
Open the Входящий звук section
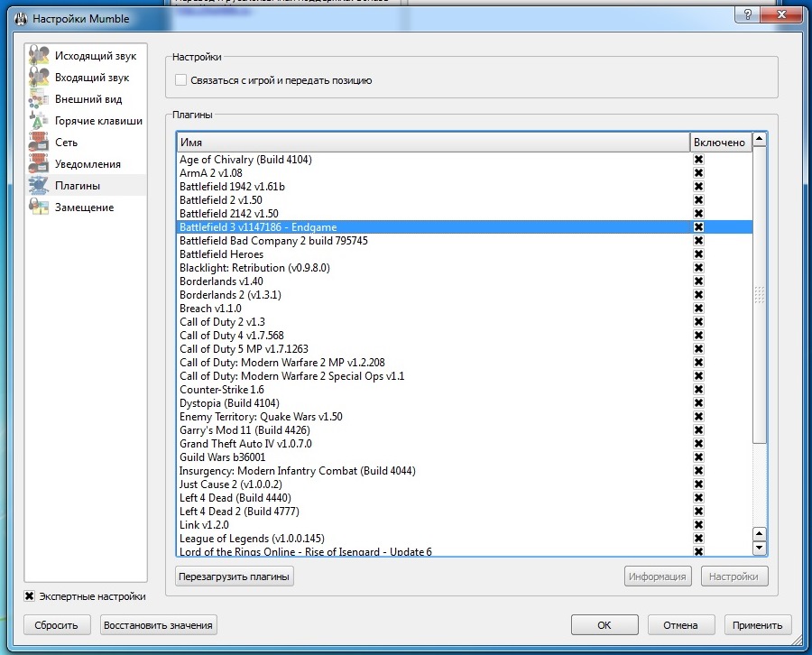tap(92, 78)
